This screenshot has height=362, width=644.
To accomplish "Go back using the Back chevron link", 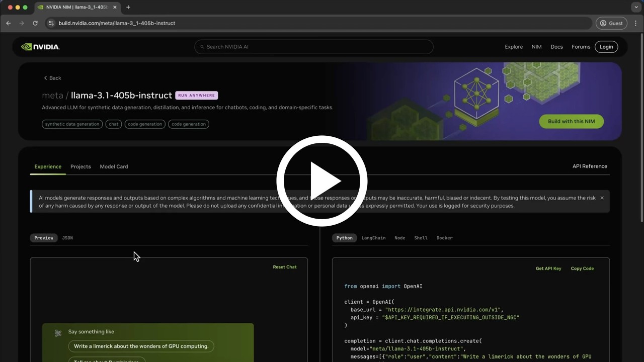I will (x=52, y=78).
